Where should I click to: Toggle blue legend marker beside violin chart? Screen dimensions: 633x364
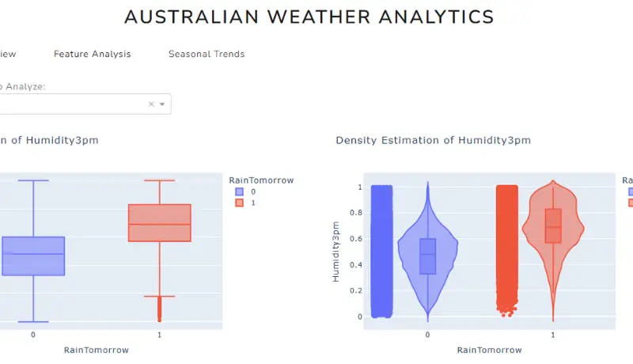(x=629, y=191)
